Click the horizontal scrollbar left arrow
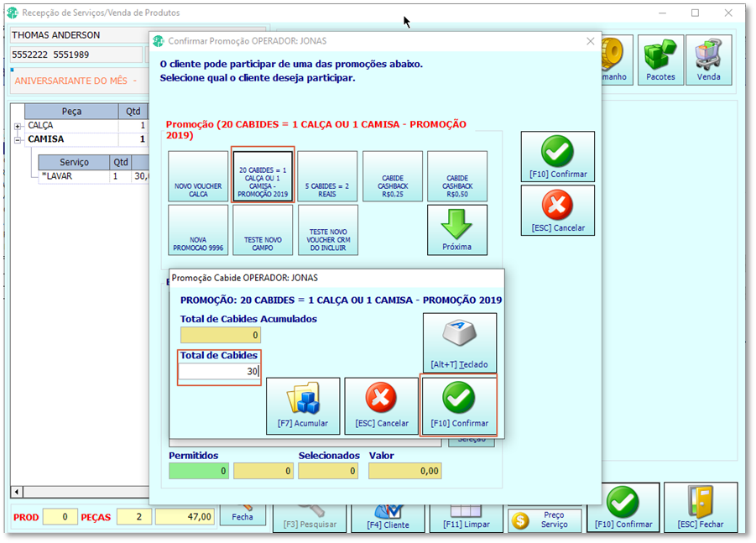Viewport: 756px width, 543px height. 17,492
